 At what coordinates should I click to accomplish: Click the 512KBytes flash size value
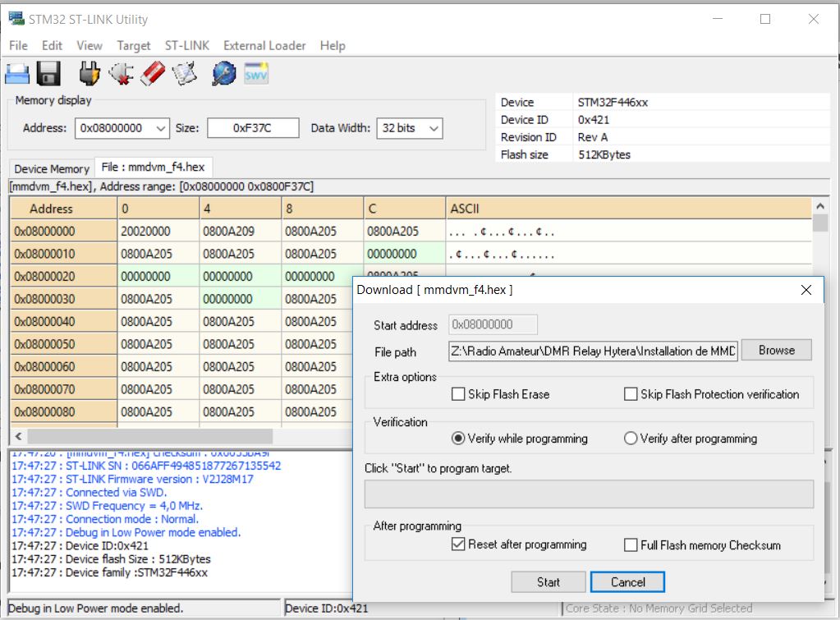[x=604, y=155]
